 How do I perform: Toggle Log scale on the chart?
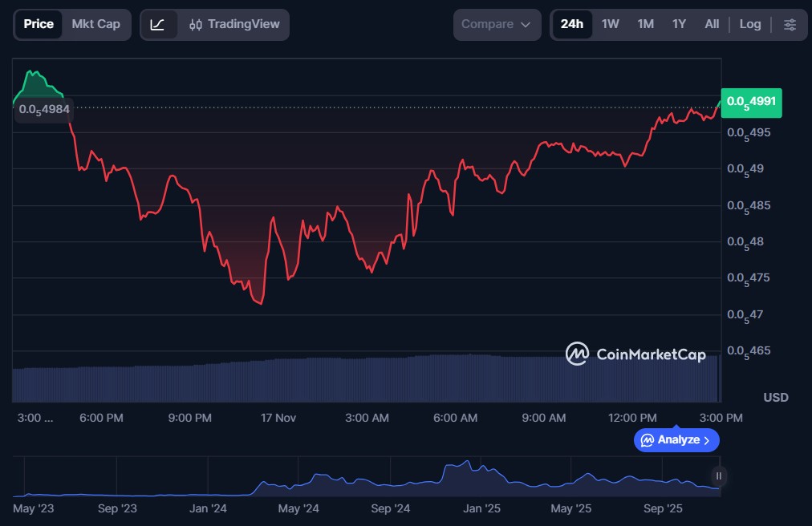click(x=750, y=24)
